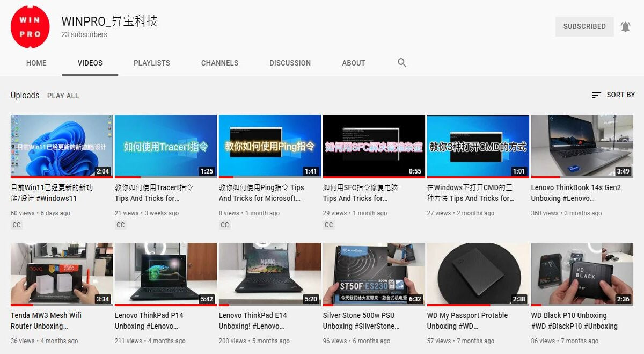Open the Tenda MW3 Mesh Wifi thumbnail
The height and width of the screenshot is (354, 644).
tap(62, 274)
